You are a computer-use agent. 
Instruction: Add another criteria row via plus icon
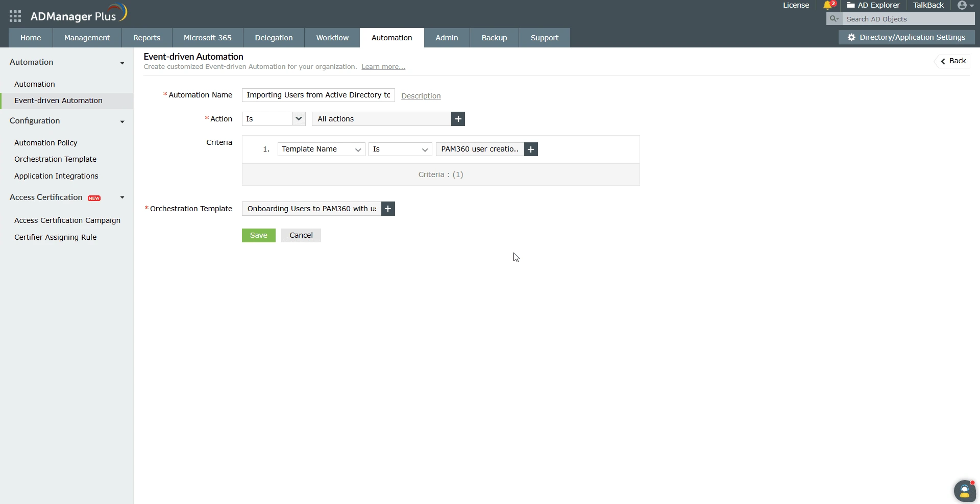coord(530,149)
